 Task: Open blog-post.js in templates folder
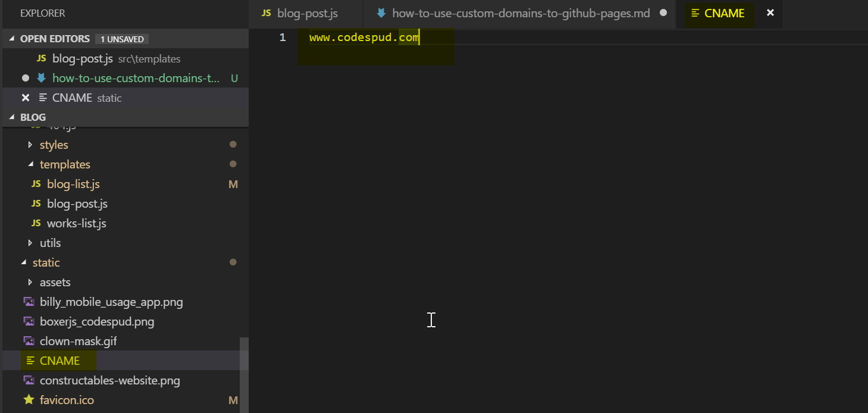[x=77, y=204]
